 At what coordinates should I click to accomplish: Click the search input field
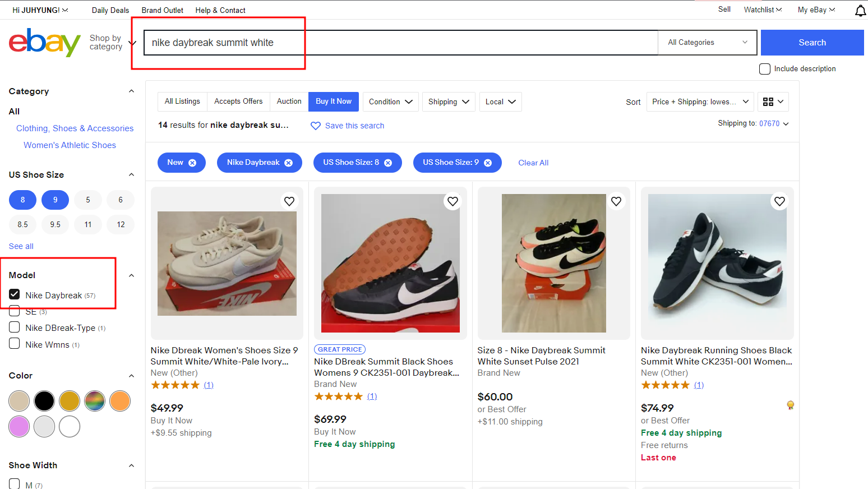pos(400,43)
